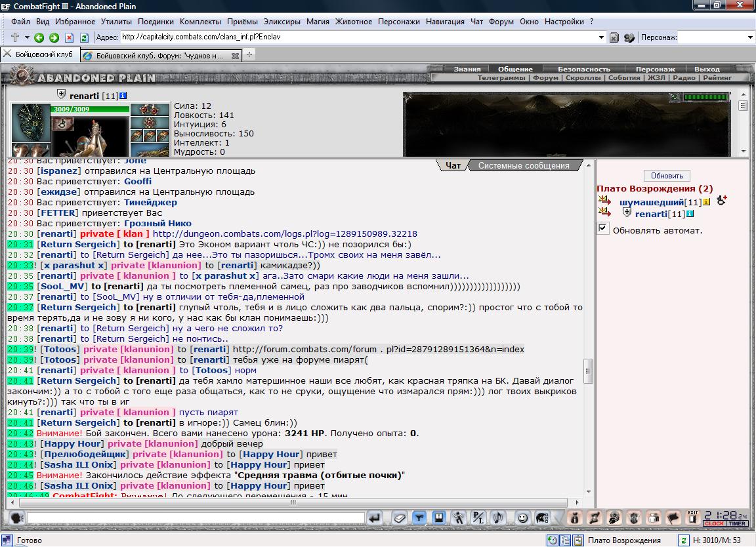Click renarti HP bar 3009/3009
Image resolution: width=756 pixels, height=547 pixels.
tap(90, 109)
